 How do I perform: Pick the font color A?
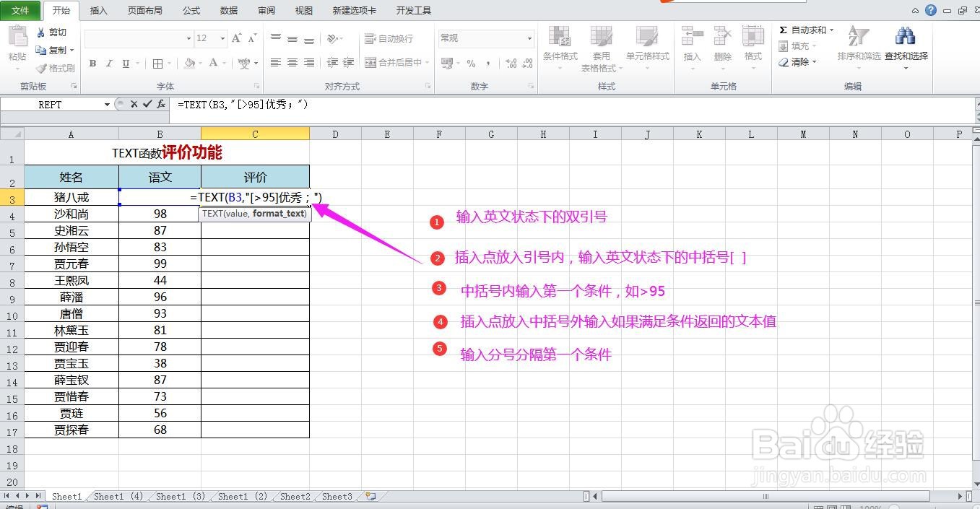[x=213, y=64]
